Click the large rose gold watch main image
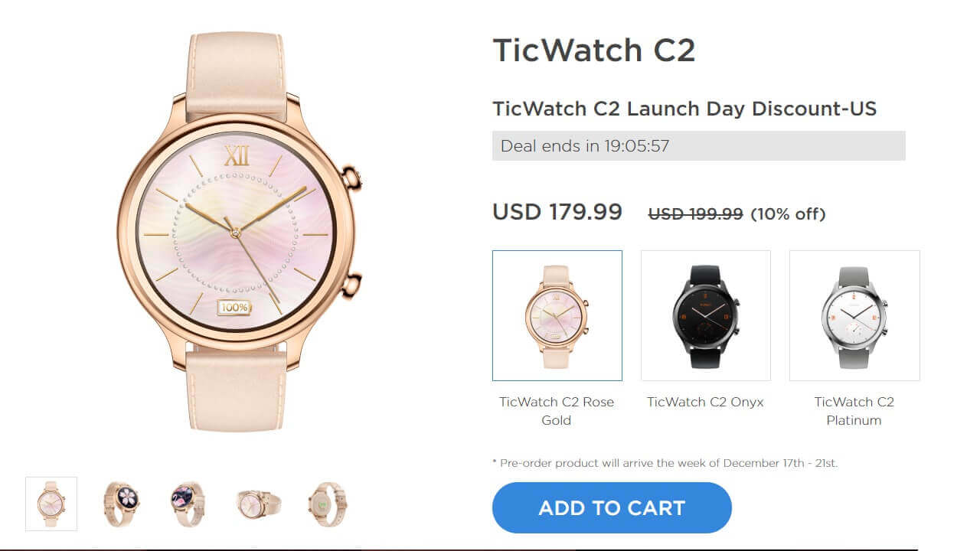 click(x=237, y=232)
